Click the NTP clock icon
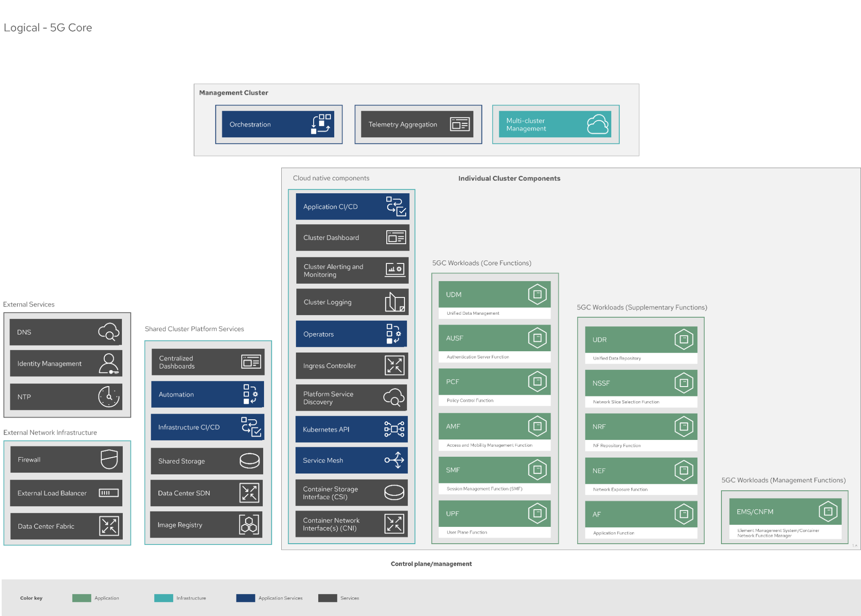The image size is (861, 616). coord(109,396)
